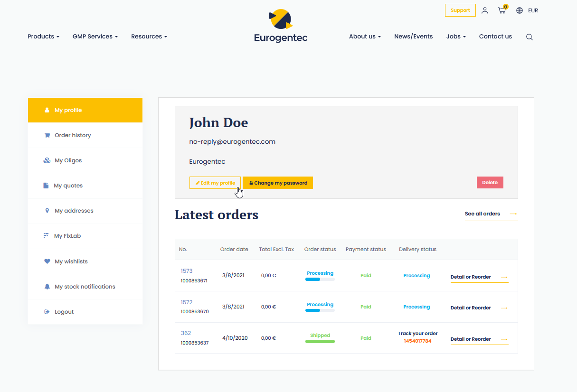Go to News/Events page
This screenshot has width=577, height=392.
pos(413,37)
